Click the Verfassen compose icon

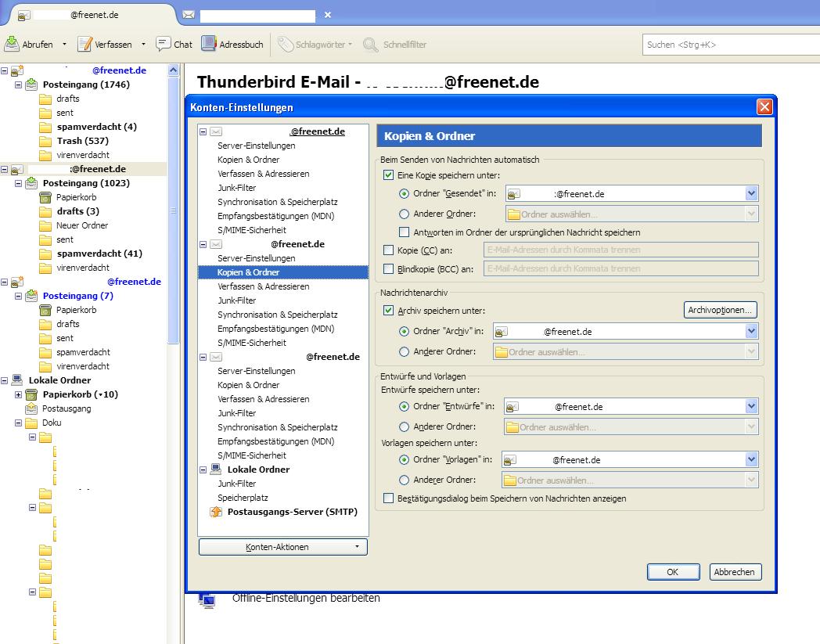85,44
